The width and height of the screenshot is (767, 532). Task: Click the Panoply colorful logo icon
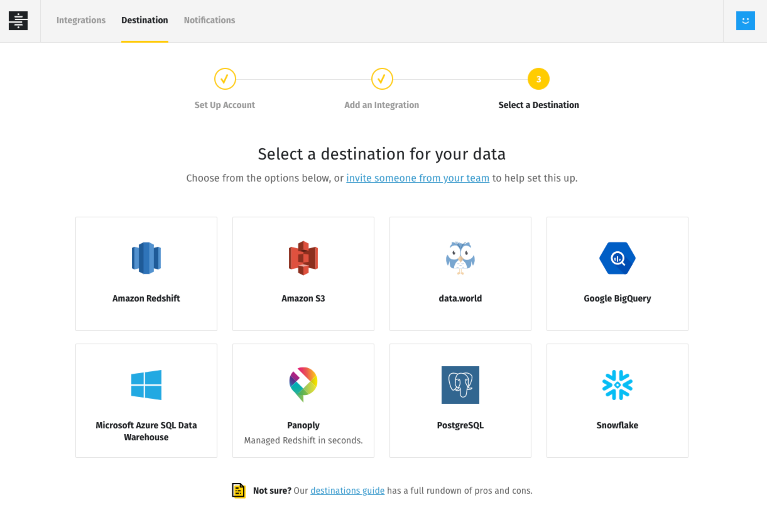pyautogui.click(x=303, y=384)
